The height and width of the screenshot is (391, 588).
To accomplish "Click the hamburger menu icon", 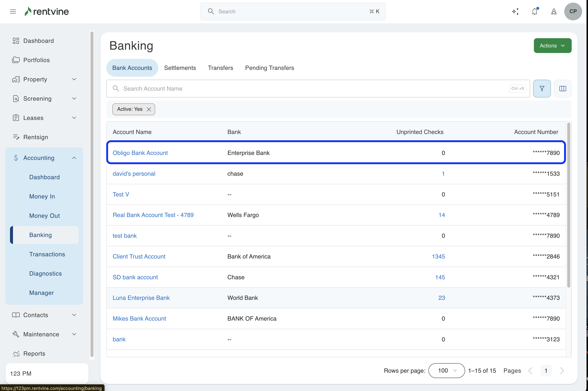I will click(13, 11).
